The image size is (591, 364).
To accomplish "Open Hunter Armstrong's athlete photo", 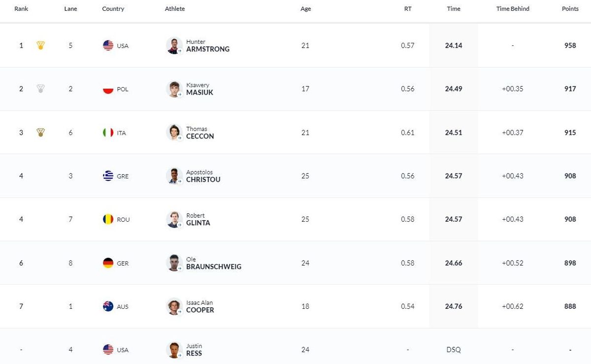I will (x=174, y=45).
